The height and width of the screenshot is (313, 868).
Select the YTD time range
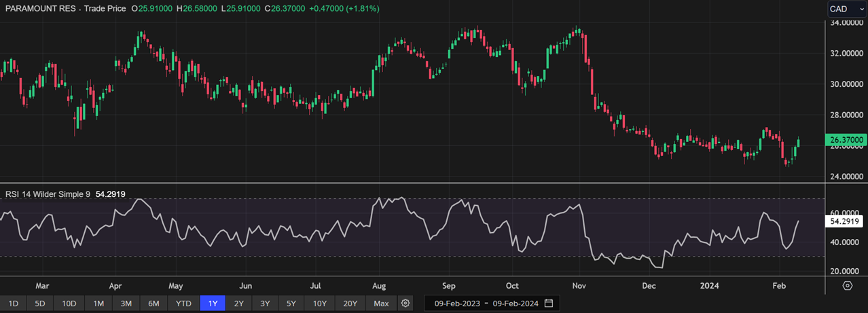pyautogui.click(x=183, y=303)
